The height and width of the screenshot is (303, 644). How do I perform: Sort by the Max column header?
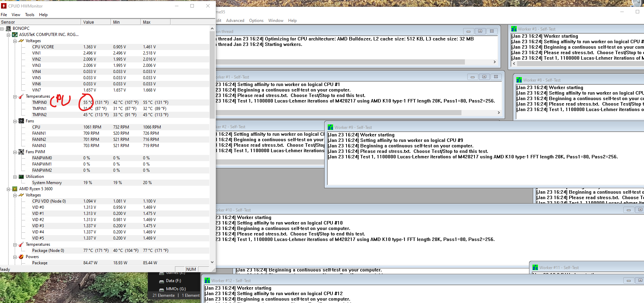pos(156,22)
